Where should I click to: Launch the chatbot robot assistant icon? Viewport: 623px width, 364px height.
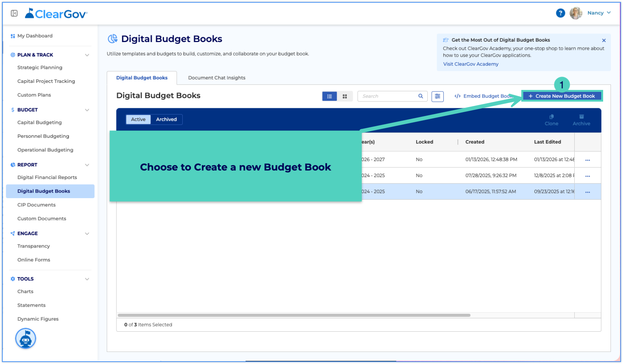[26, 339]
